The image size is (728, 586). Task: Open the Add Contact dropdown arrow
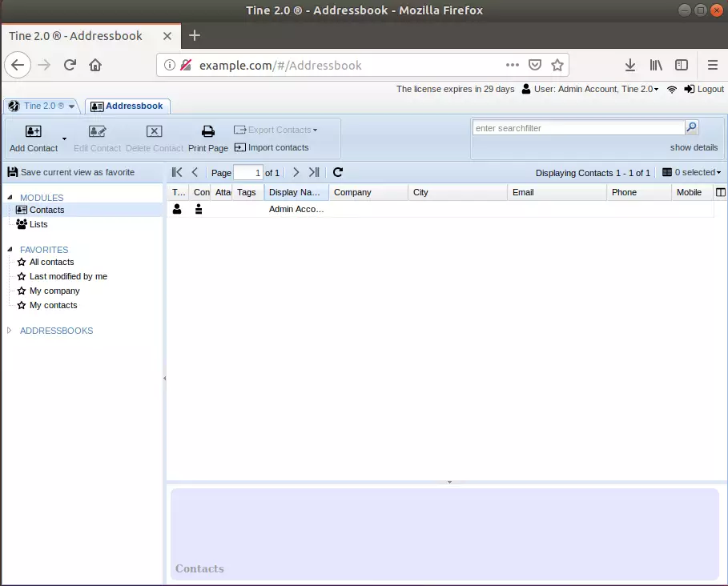[65, 138]
